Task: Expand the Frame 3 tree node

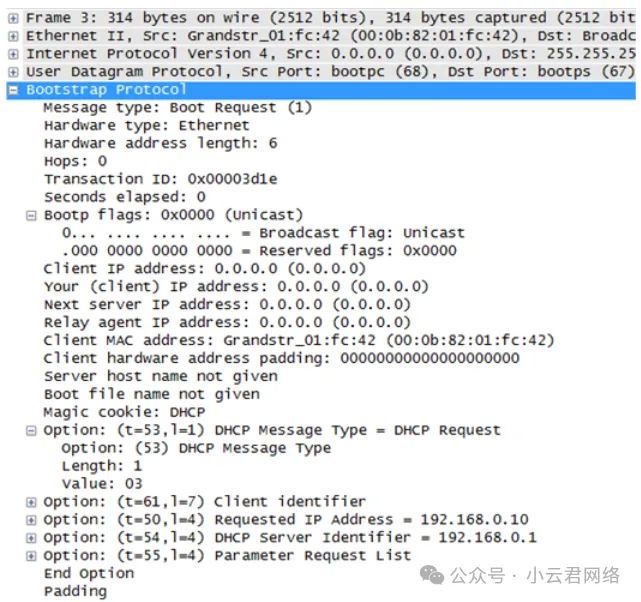Action: [x=13, y=18]
